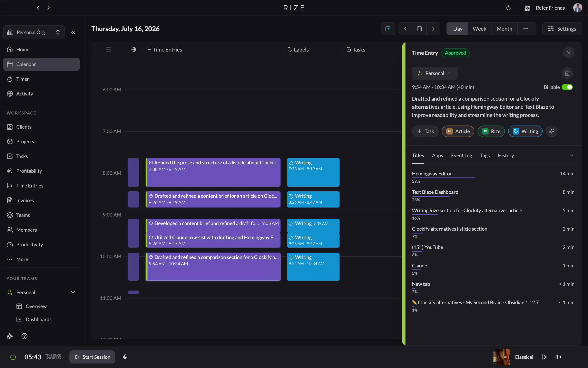Open the 8:26 AM content brief entry
The image size is (588, 368).
(213, 199)
